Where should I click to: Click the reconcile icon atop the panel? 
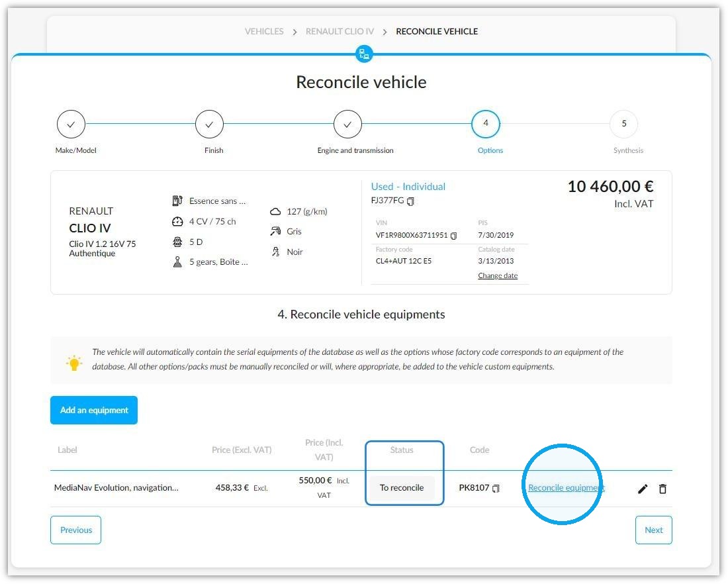[364, 54]
